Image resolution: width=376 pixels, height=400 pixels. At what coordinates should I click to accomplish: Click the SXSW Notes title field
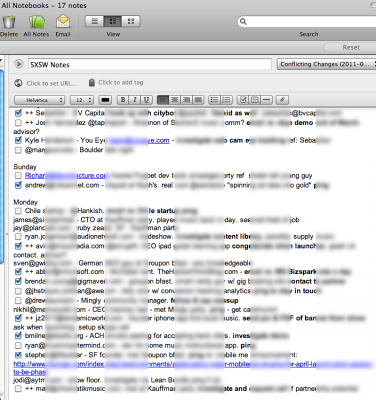(150, 64)
